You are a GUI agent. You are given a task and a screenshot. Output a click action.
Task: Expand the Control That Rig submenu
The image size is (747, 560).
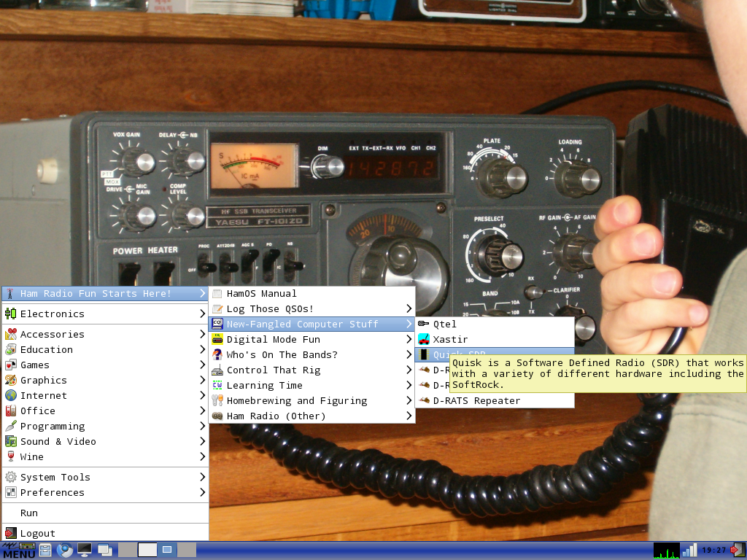coord(312,370)
